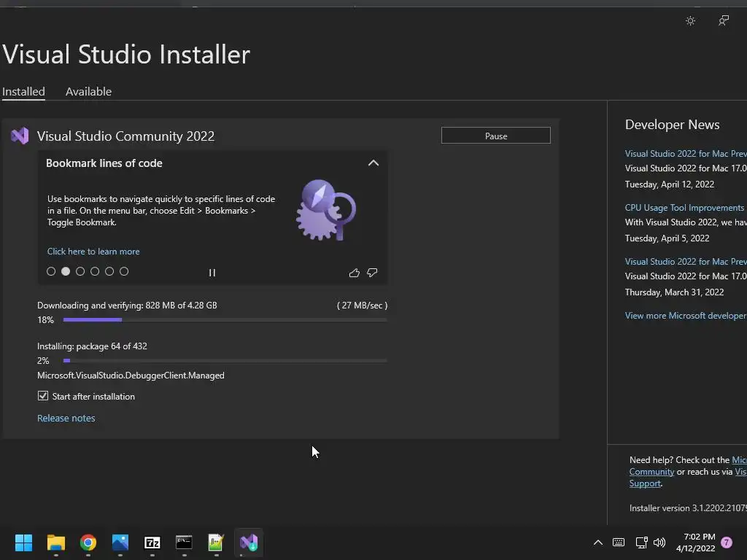
Task: Select the second tip carousel dot
Action: click(66, 271)
